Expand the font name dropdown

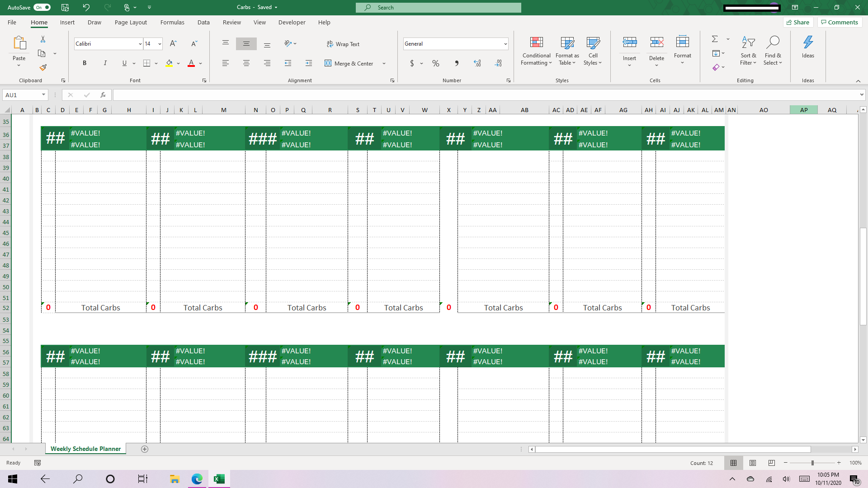(x=140, y=44)
